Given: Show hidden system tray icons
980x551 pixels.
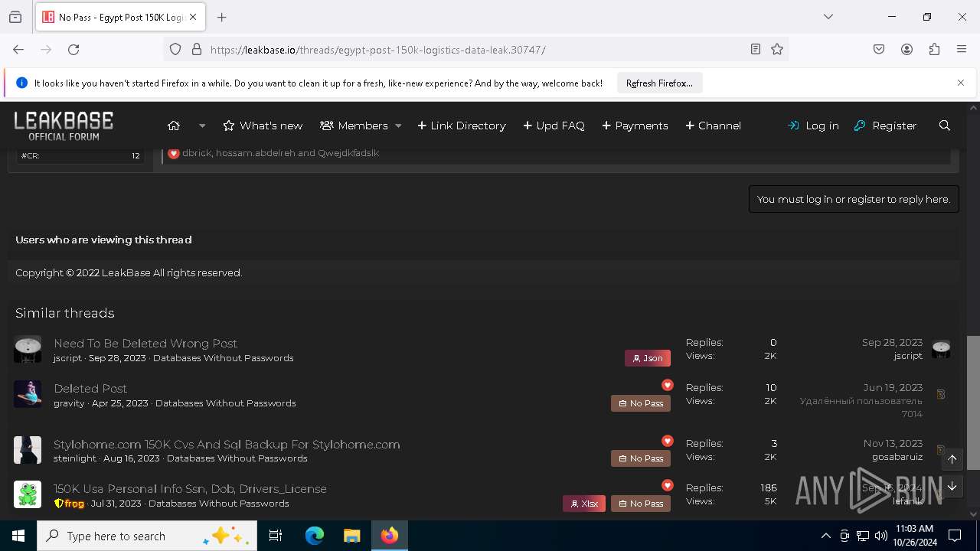Looking at the screenshot, I should point(825,536).
